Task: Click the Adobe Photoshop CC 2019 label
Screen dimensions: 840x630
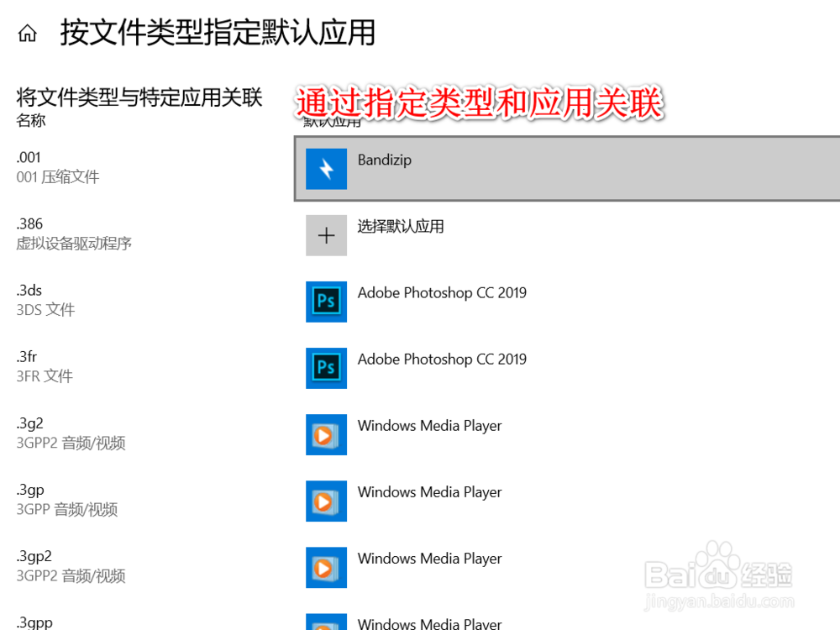Action: [x=442, y=292]
